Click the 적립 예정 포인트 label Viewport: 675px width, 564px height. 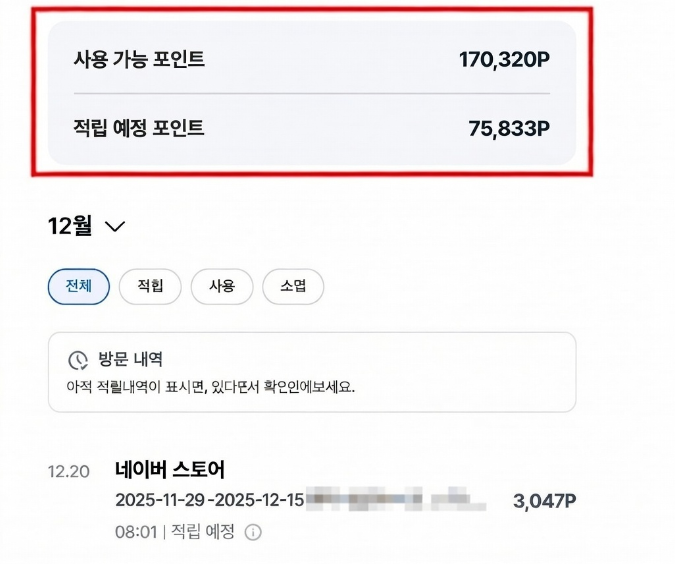point(139,128)
